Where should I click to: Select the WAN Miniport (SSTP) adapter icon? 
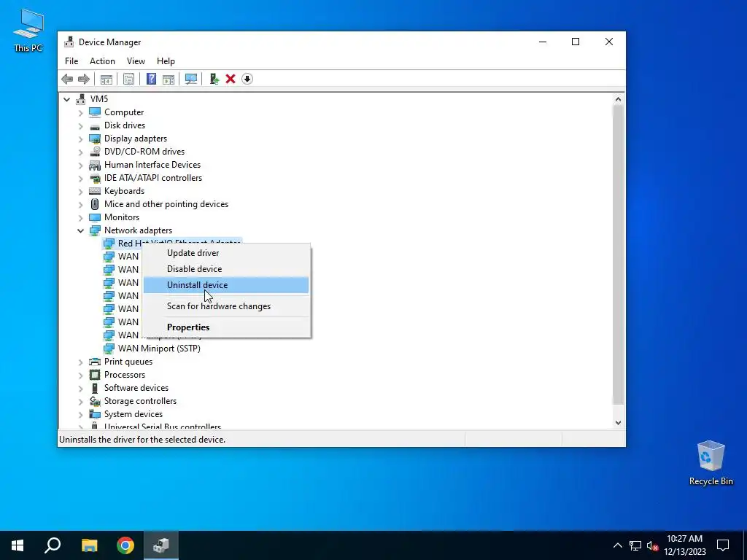click(x=109, y=348)
